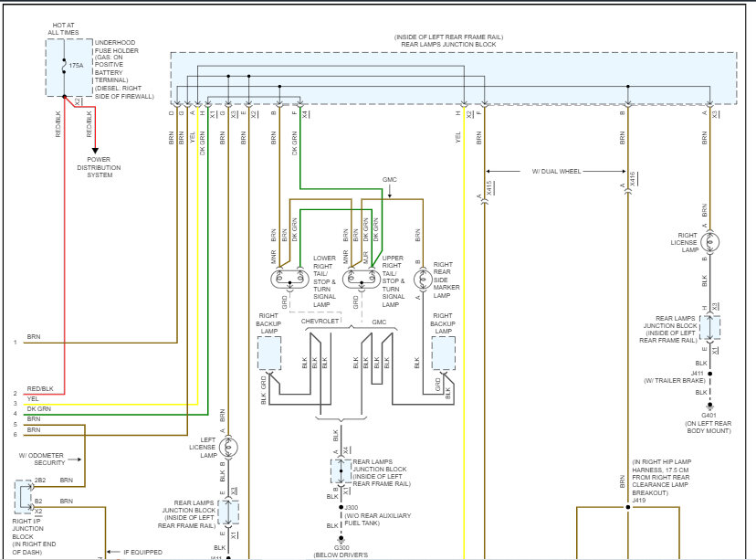Image resolution: width=756 pixels, height=560 pixels.
Task: Click the 175A fuse symbol
Action: coord(64,68)
